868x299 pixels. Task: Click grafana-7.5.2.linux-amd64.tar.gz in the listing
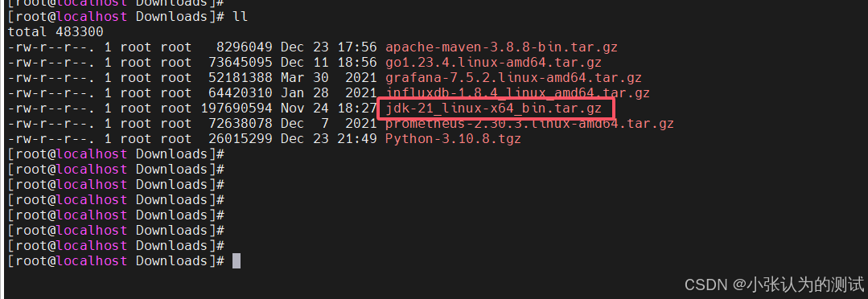coord(513,78)
